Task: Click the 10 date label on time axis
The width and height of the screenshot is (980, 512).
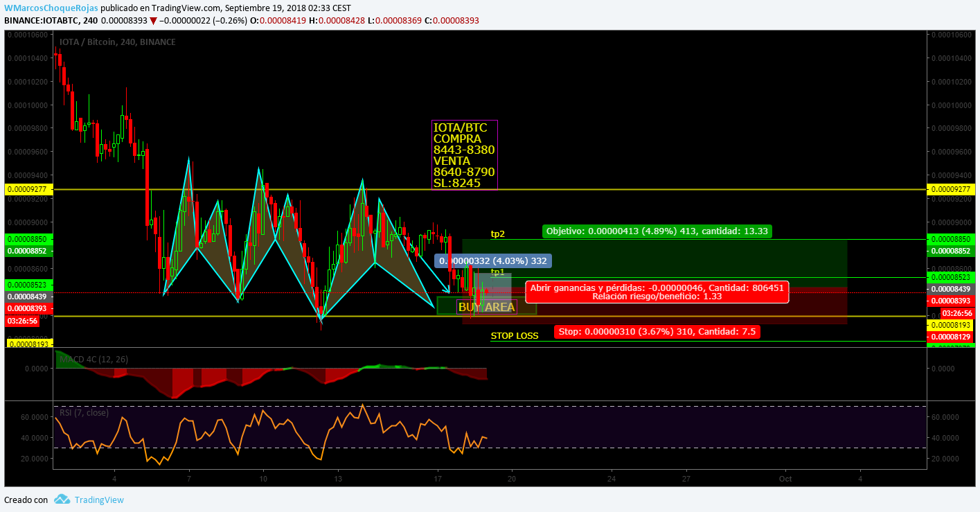Action: [263, 478]
